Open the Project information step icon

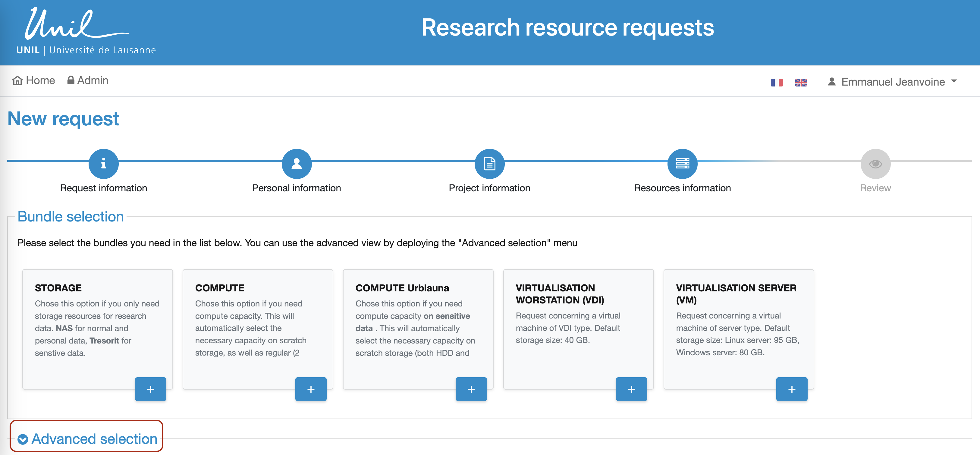coord(489,164)
